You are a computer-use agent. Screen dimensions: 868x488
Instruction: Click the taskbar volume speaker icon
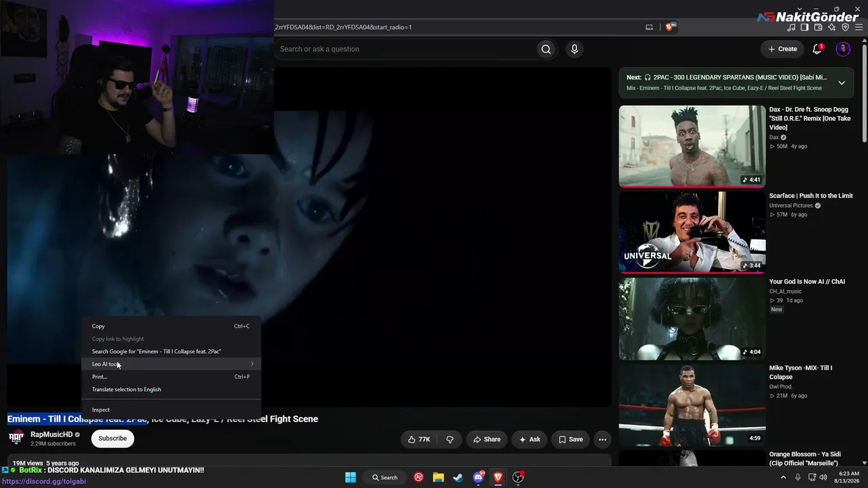point(823,477)
